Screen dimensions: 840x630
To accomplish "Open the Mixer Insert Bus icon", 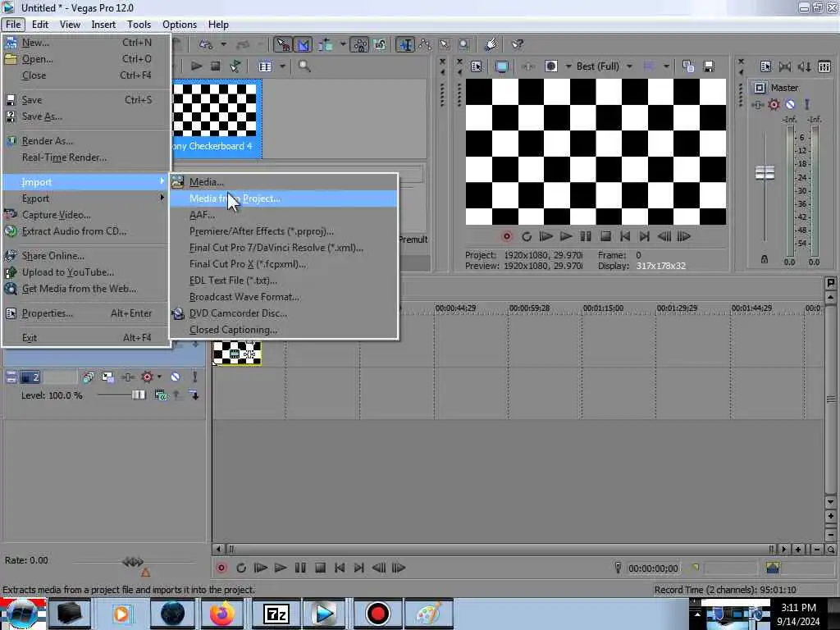I will pyautogui.click(x=824, y=66).
